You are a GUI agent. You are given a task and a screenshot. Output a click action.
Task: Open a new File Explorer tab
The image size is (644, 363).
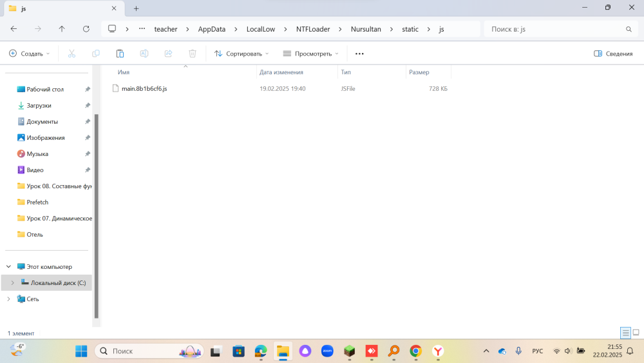[x=137, y=8]
